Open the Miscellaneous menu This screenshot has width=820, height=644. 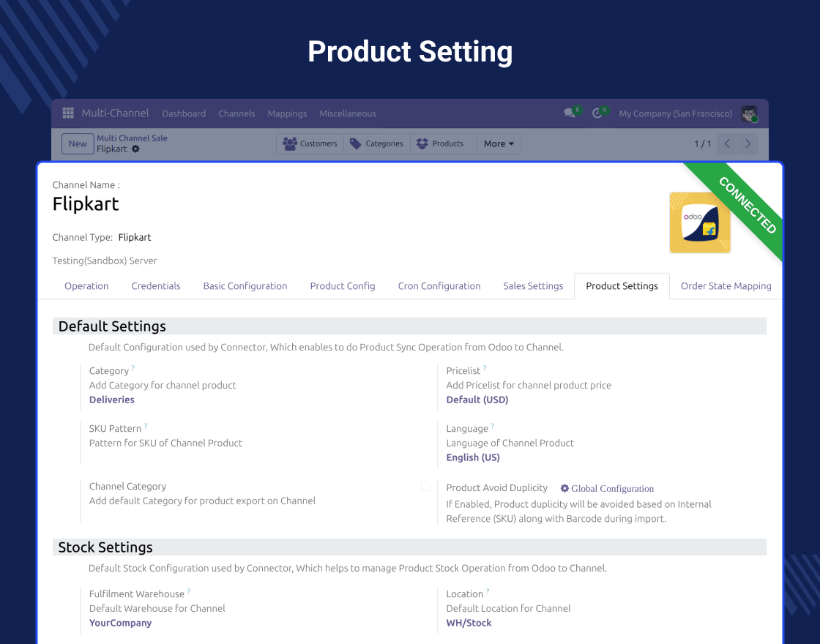click(x=348, y=113)
